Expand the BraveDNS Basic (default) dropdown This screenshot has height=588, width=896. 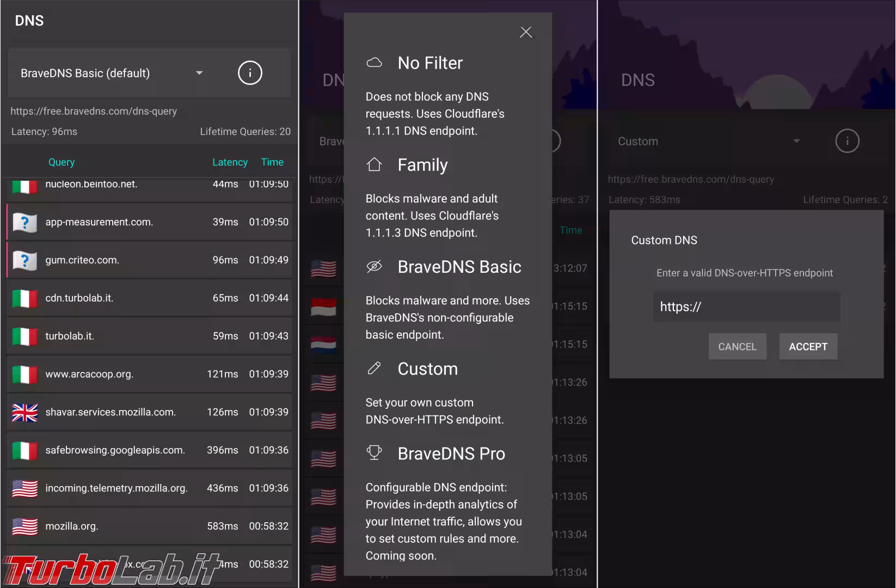tap(199, 73)
